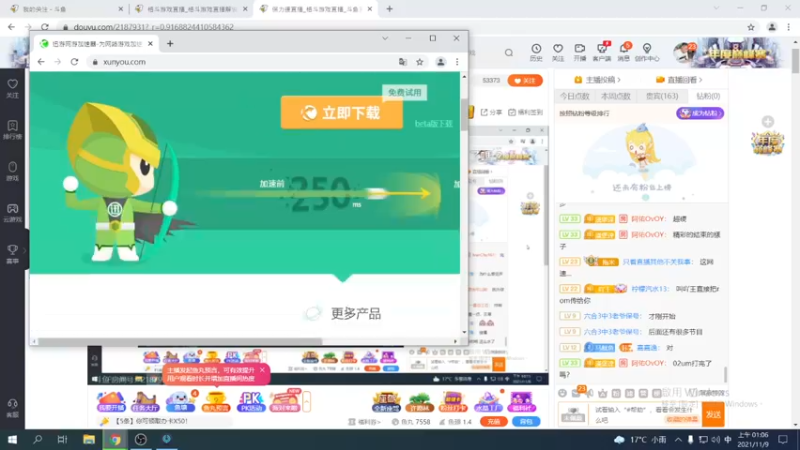Image resolution: width=800 pixels, height=450 pixels.
Task: Open 创作中心 creator center icon
Action: pos(647,52)
